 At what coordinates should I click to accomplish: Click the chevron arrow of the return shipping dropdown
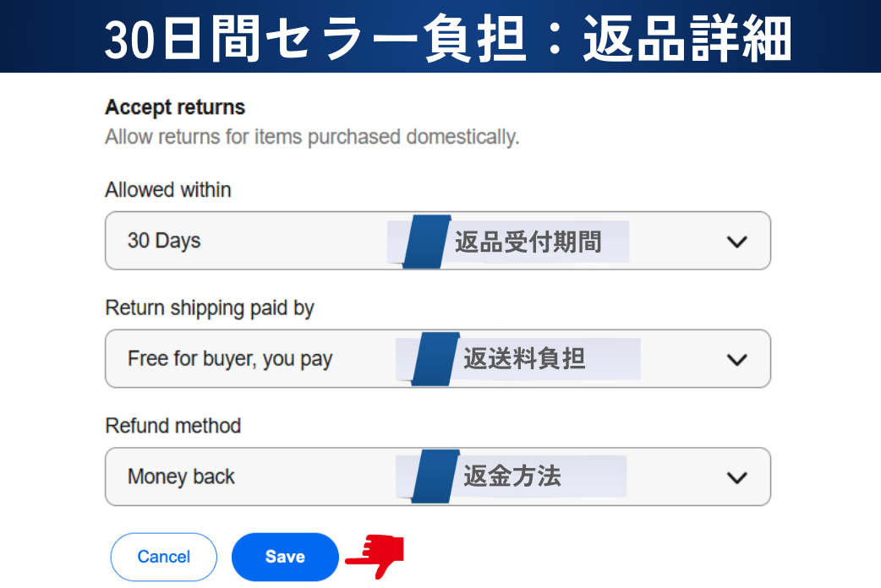(736, 360)
